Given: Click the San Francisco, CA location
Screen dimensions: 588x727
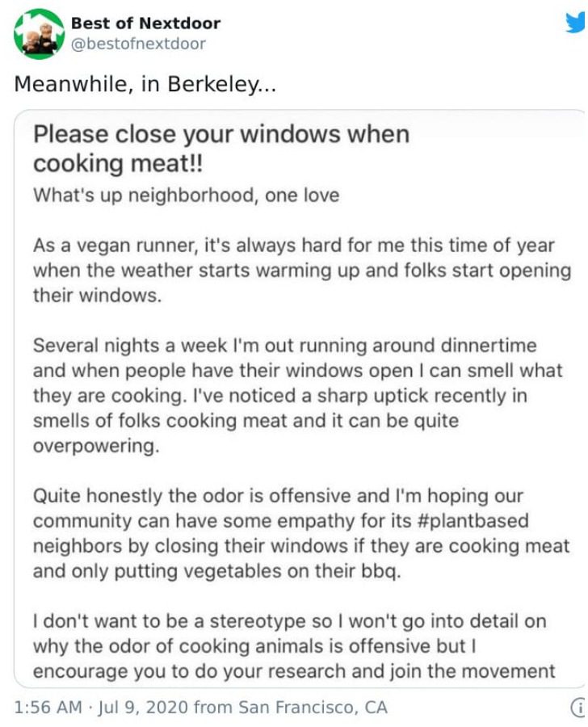Looking at the screenshot, I should point(313,708).
